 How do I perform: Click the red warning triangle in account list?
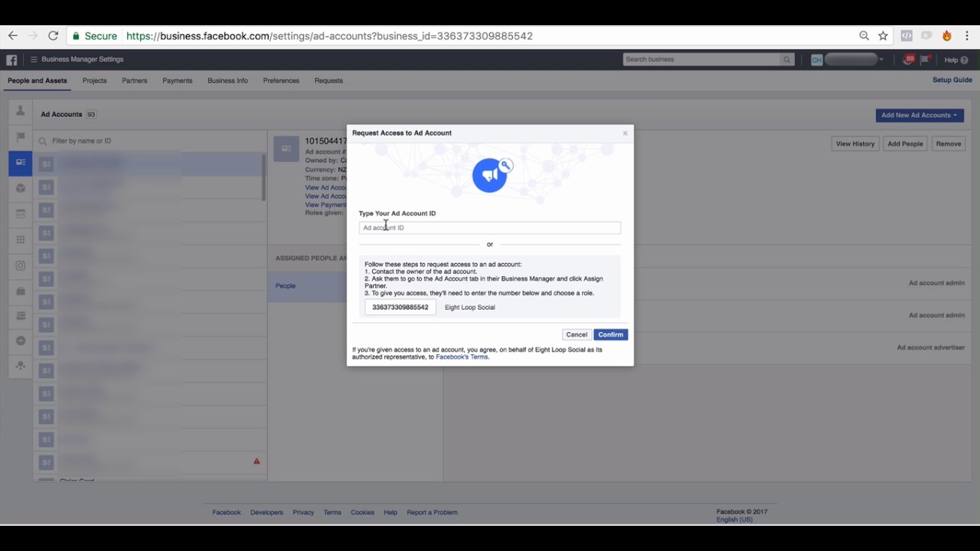point(256,461)
